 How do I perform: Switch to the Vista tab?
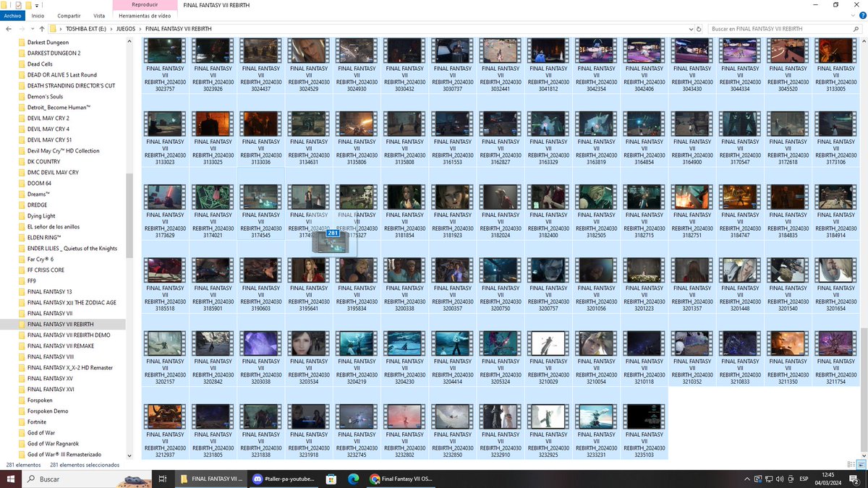[x=99, y=15]
